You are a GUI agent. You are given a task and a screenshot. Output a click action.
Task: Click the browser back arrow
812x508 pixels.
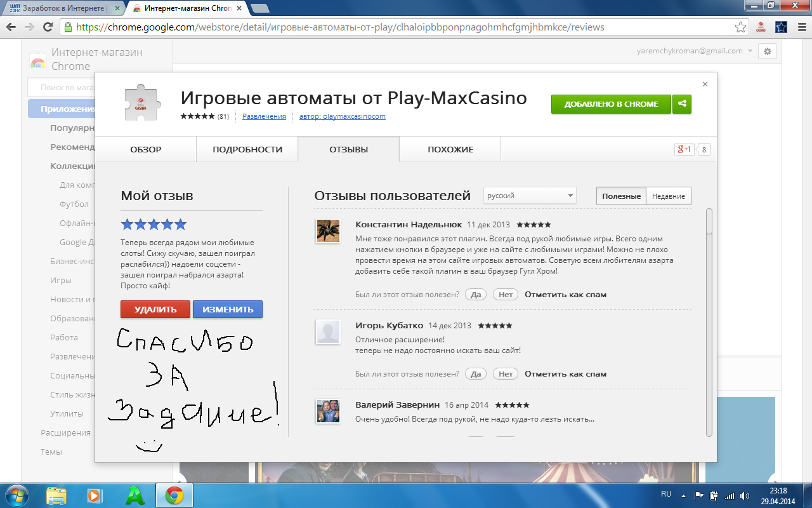11,27
